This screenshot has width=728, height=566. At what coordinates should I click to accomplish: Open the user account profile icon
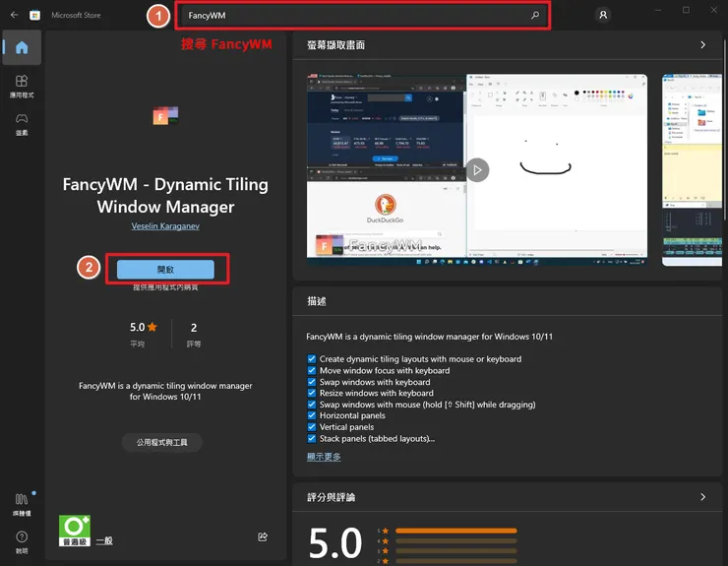(x=603, y=15)
